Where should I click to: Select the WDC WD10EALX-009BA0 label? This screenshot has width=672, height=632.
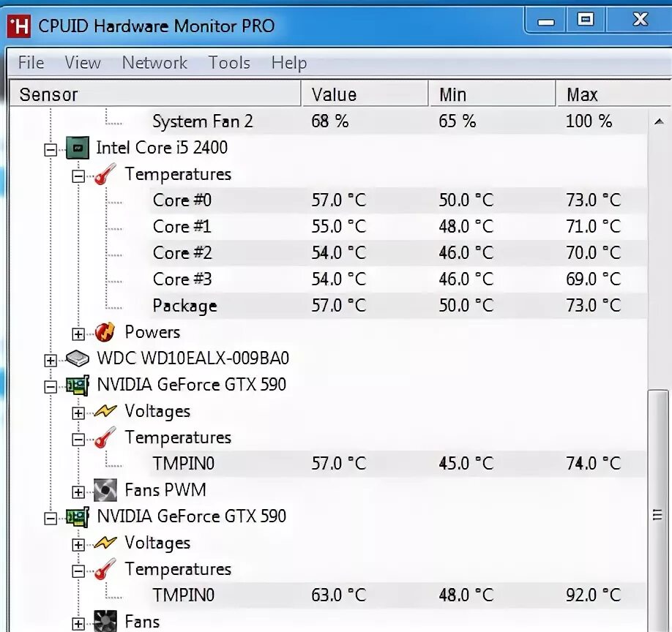(x=193, y=358)
